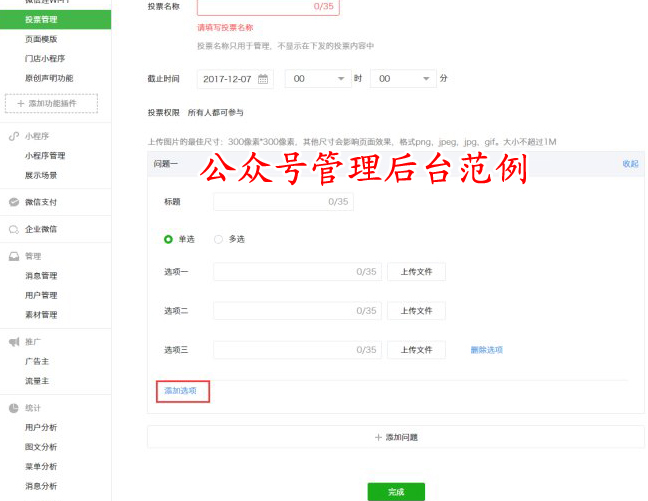The height and width of the screenshot is (501, 648).
Task: Click the calendar icon in the date field
Action: pyautogui.click(x=263, y=78)
